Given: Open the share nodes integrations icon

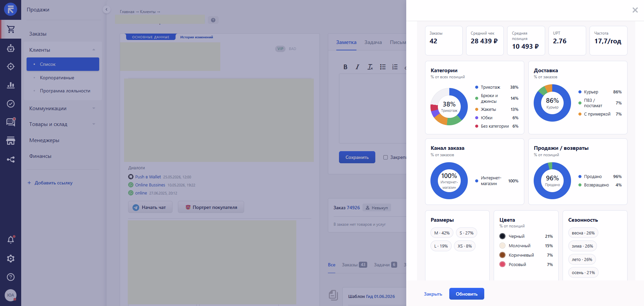Looking at the screenshot, I should click(11, 159).
